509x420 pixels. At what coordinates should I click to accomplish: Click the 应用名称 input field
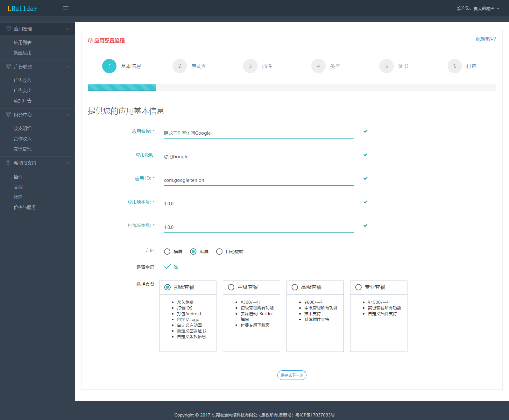pyautogui.click(x=258, y=133)
